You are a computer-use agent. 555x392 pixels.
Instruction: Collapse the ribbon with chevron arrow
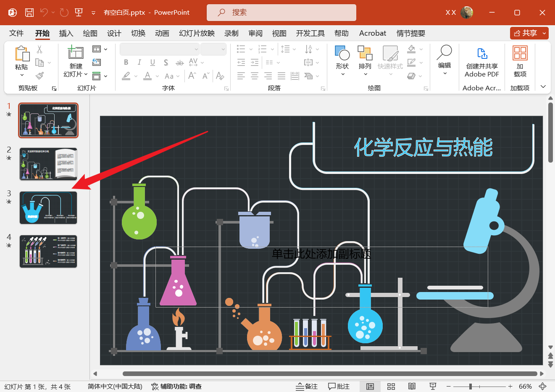(543, 87)
